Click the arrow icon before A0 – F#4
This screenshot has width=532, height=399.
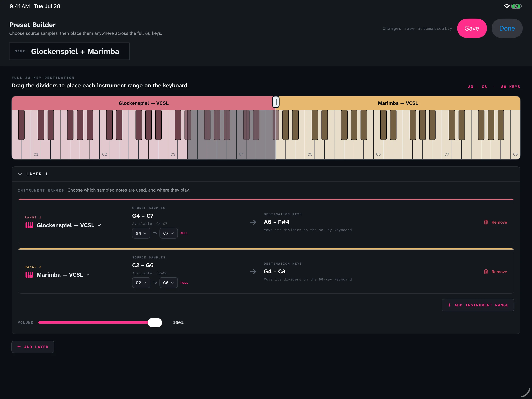(x=253, y=222)
